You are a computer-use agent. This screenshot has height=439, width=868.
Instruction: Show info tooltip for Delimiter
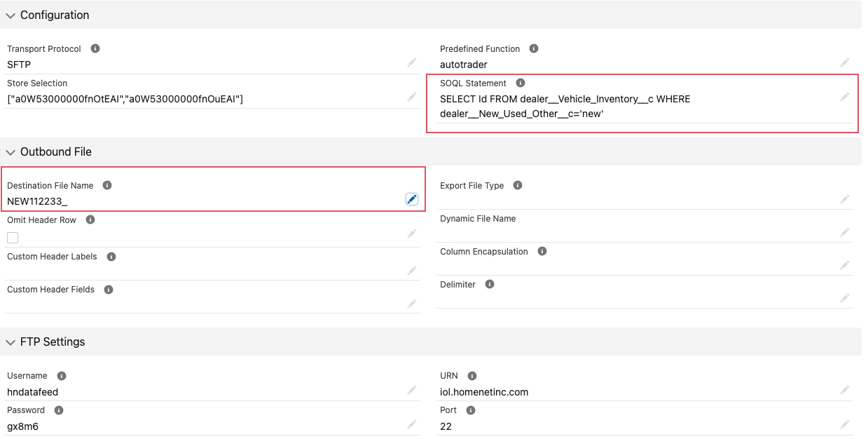pyautogui.click(x=490, y=284)
